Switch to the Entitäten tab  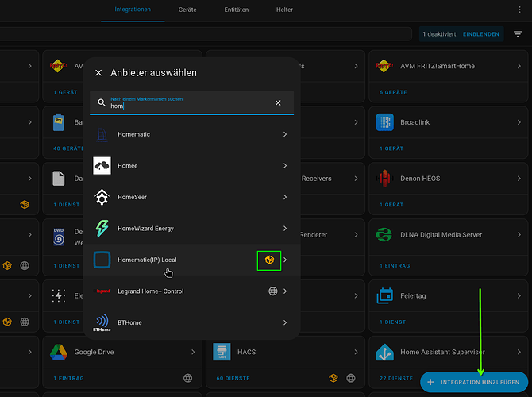(x=236, y=10)
